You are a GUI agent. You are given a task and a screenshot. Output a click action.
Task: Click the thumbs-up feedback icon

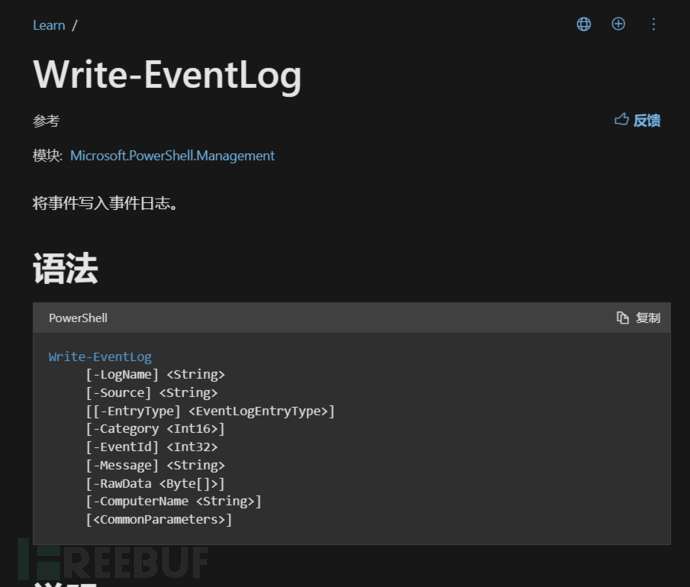[621, 119]
